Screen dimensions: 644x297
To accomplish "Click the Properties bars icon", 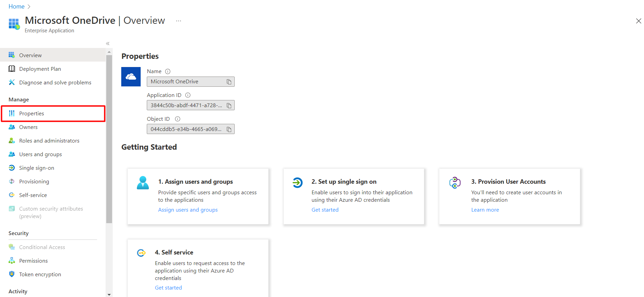I will [x=12, y=113].
